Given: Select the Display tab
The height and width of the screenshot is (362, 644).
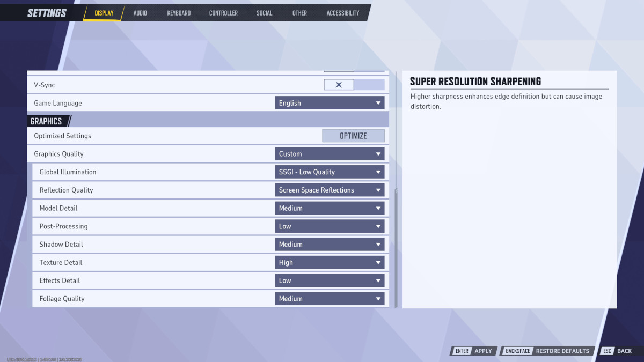Looking at the screenshot, I should point(103,13).
